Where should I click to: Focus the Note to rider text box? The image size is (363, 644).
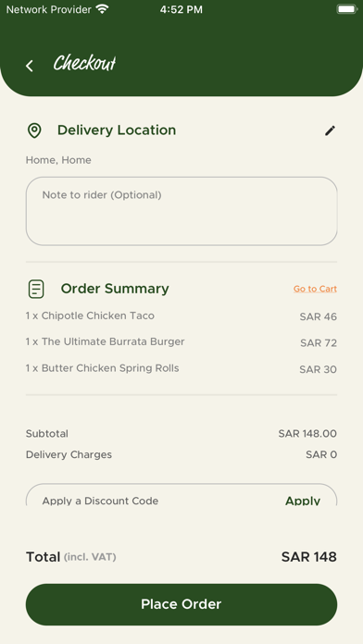[181, 211]
